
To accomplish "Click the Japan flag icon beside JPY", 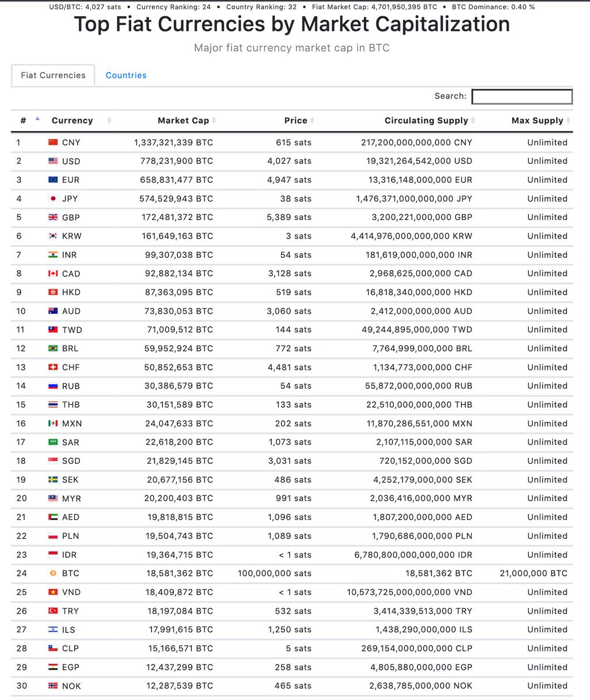I will [x=53, y=198].
